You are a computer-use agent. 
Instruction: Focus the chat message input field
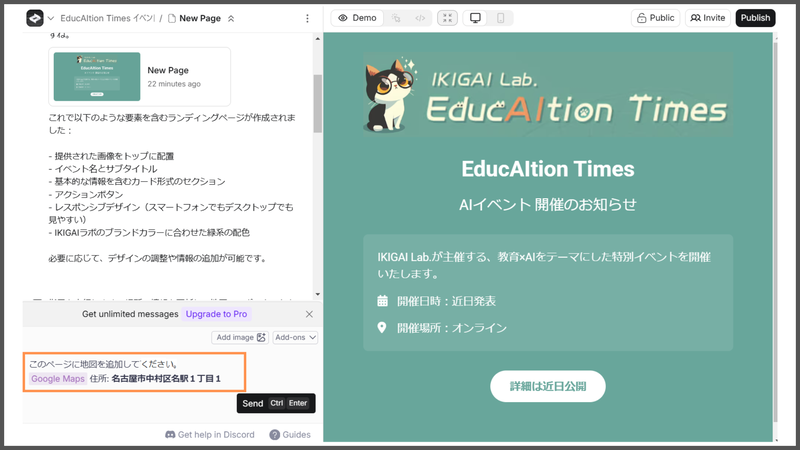(x=135, y=372)
